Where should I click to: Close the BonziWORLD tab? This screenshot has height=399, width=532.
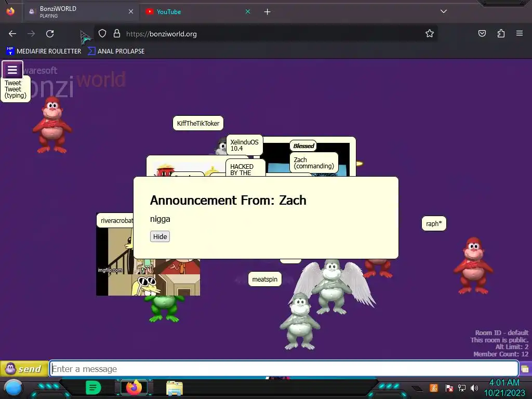(131, 11)
